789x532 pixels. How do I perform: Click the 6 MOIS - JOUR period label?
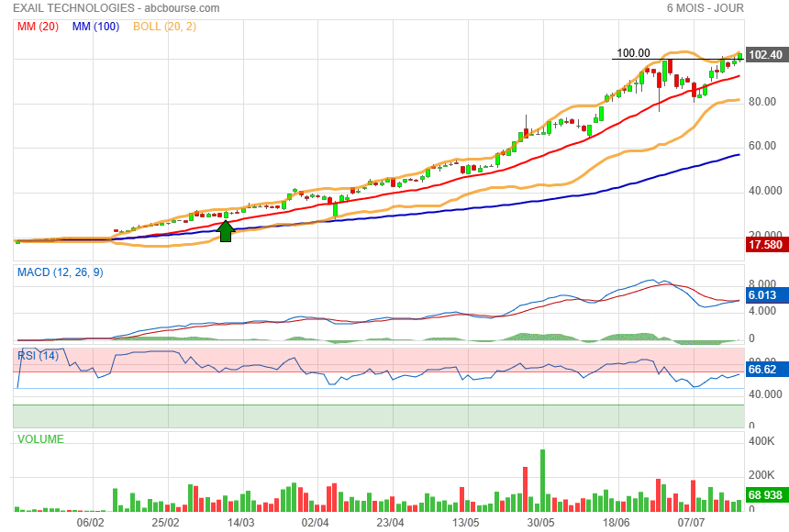pyautogui.click(x=705, y=8)
